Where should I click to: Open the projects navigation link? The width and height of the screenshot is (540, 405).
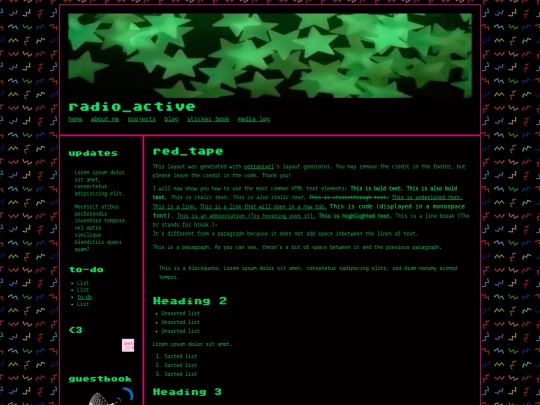(142, 119)
